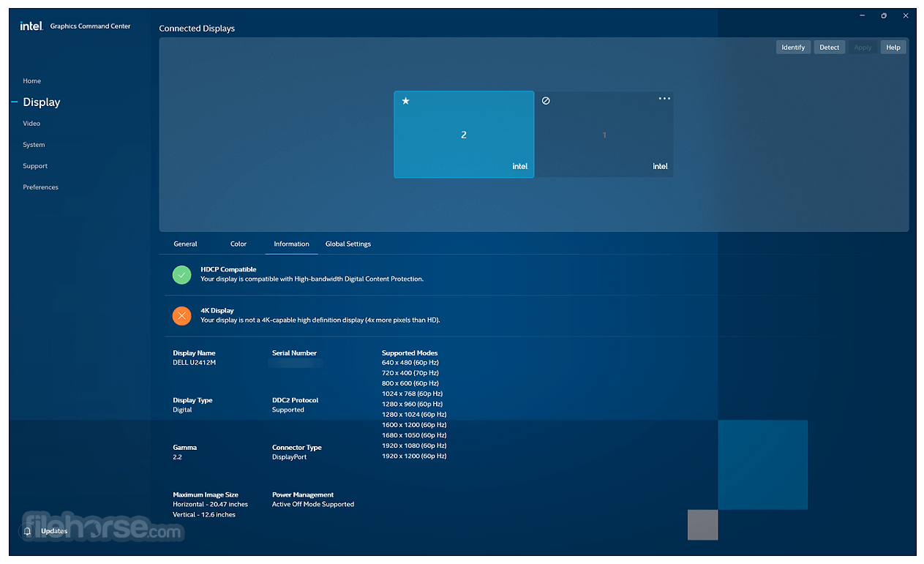
Task: Click the green HDCP Compatible checkmark icon
Action: click(181, 274)
